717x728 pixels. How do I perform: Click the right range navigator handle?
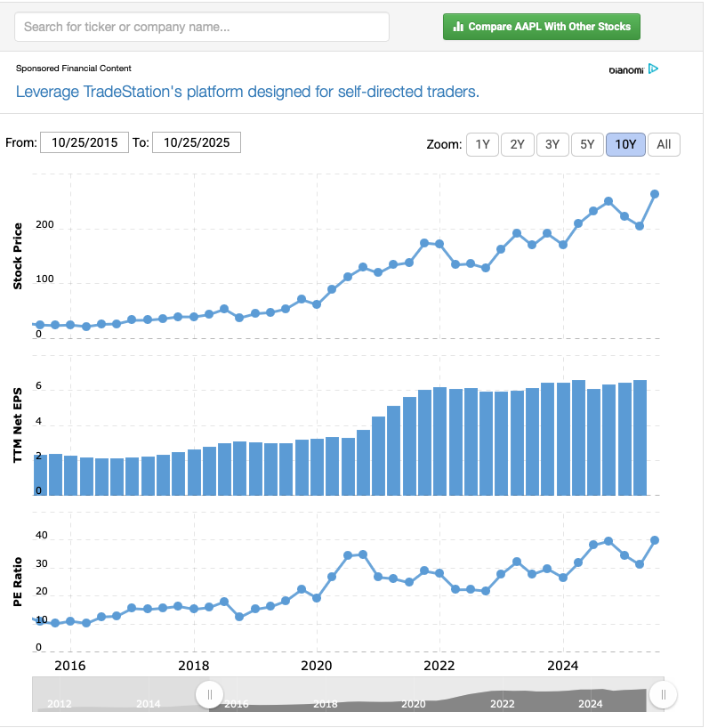[663, 694]
